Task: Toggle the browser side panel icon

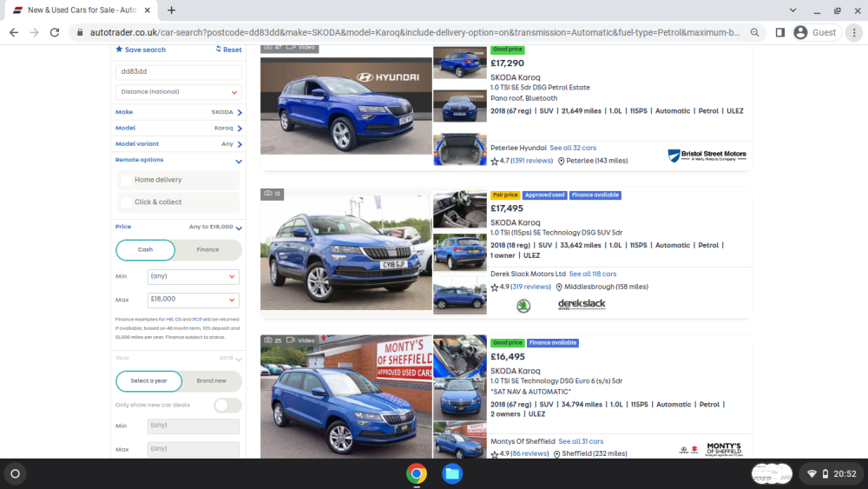Action: coord(780,33)
